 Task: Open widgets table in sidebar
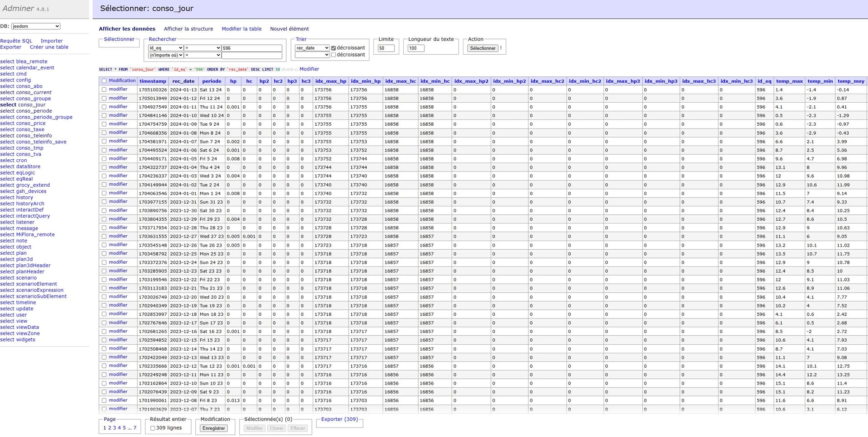[25, 340]
